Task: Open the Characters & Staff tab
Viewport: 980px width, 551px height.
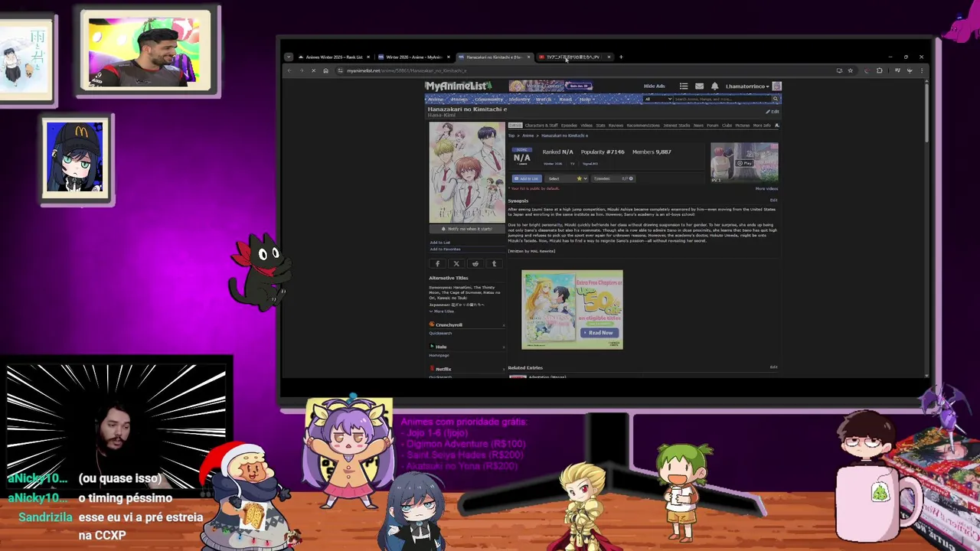Action: [541, 126]
